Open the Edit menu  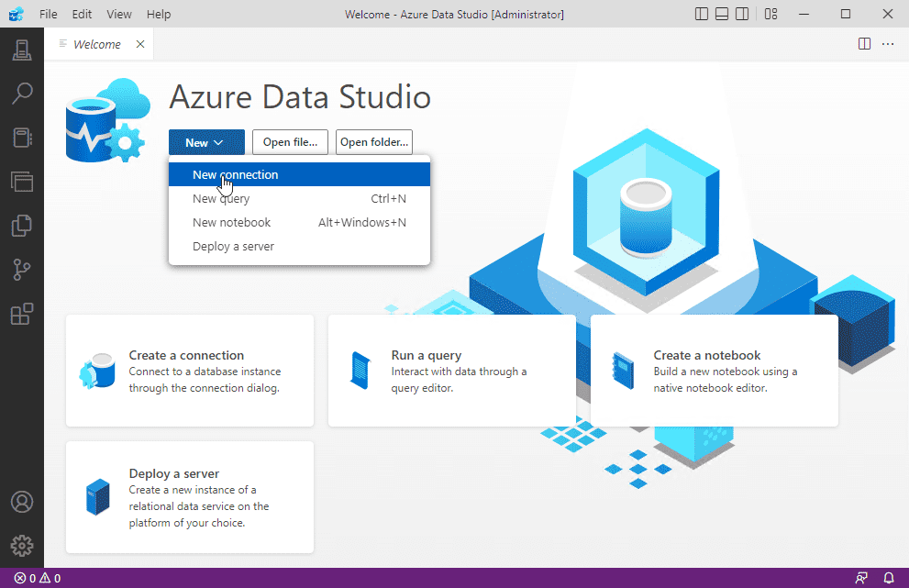(x=82, y=14)
